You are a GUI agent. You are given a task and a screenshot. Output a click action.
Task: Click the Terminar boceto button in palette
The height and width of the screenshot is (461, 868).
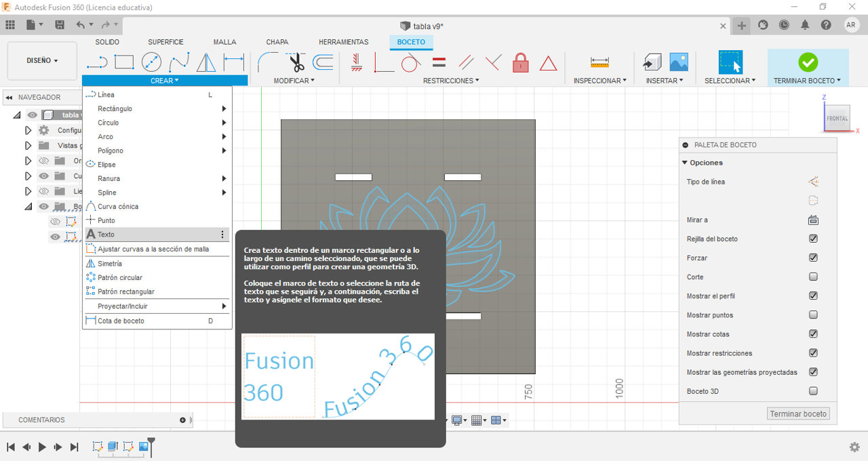pyautogui.click(x=798, y=414)
